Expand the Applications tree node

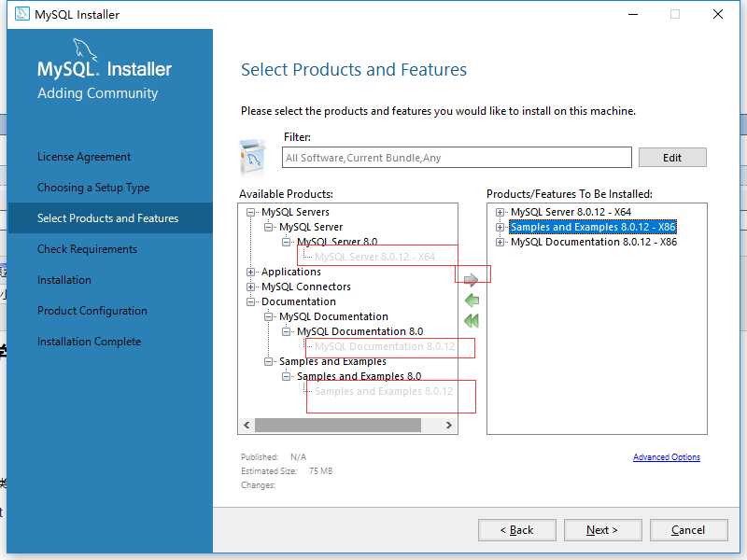(x=250, y=272)
